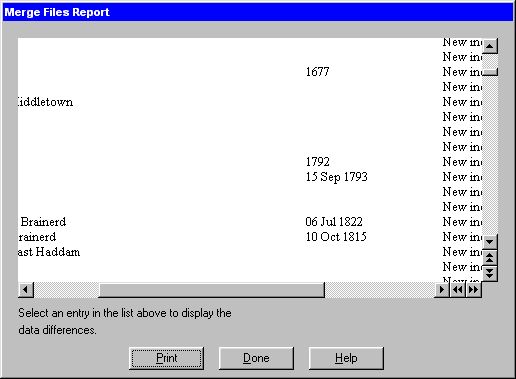Click vertical scrollbar track below thumb
Screen dimensions: 516x379
click(490, 155)
